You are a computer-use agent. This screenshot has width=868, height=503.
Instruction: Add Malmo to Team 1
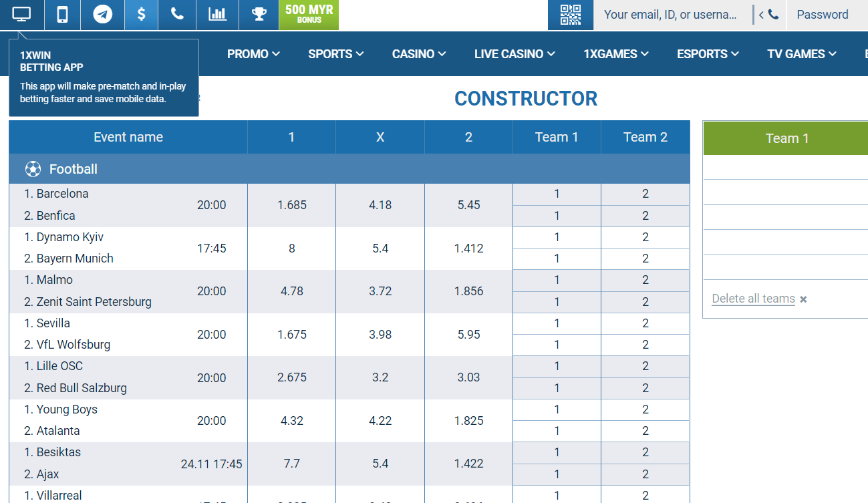coord(557,280)
